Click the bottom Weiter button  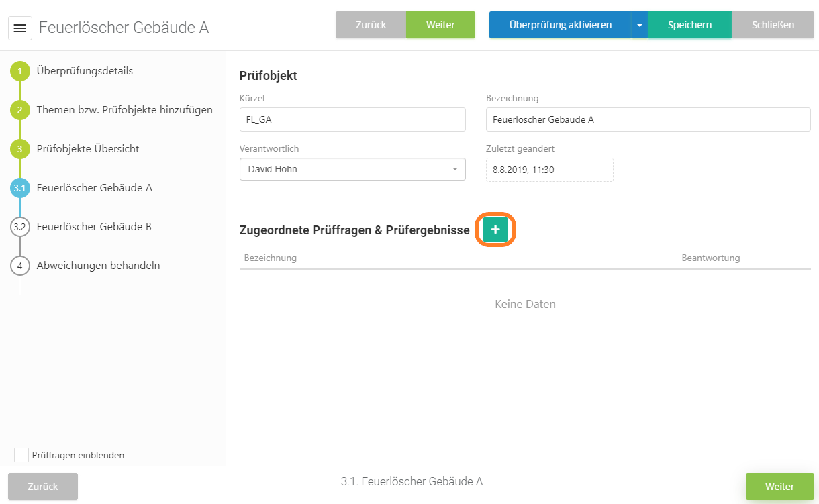click(x=779, y=487)
